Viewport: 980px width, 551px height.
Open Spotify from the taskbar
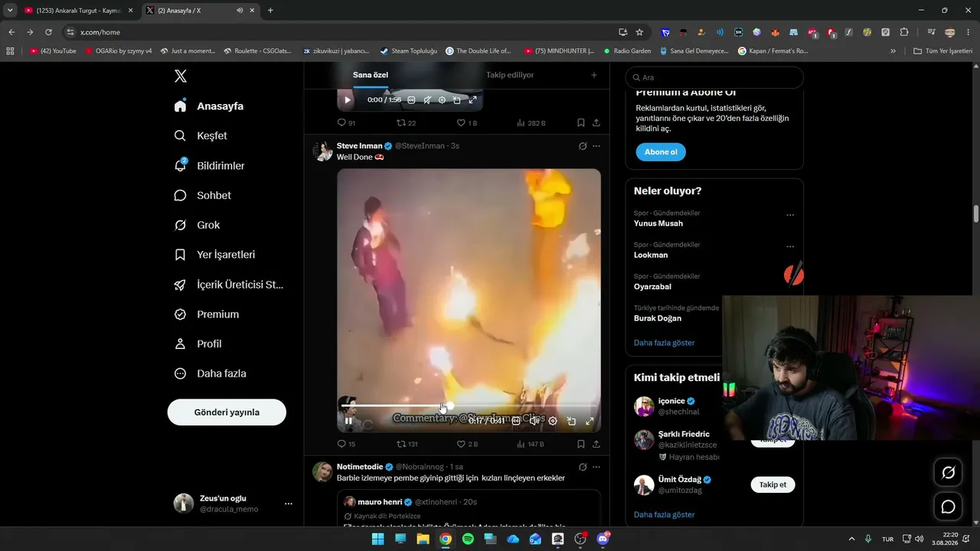468,539
